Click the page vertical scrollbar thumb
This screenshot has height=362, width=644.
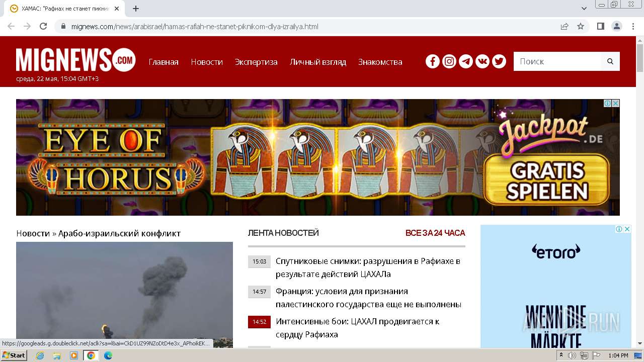click(x=639, y=58)
